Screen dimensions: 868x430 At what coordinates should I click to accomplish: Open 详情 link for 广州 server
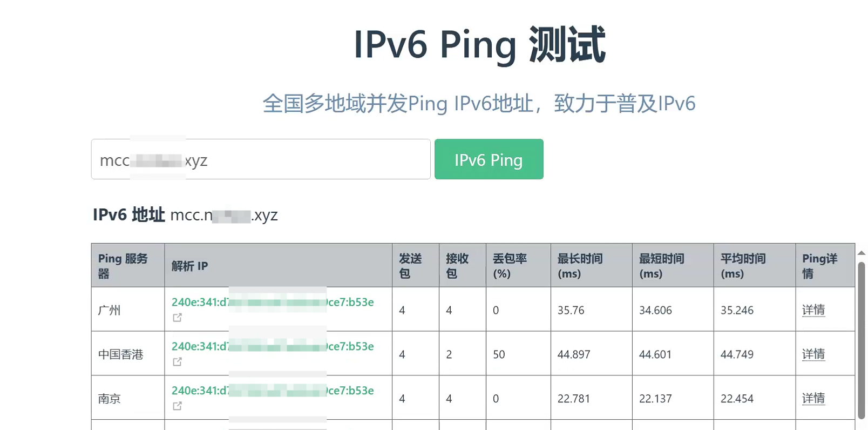[813, 310]
